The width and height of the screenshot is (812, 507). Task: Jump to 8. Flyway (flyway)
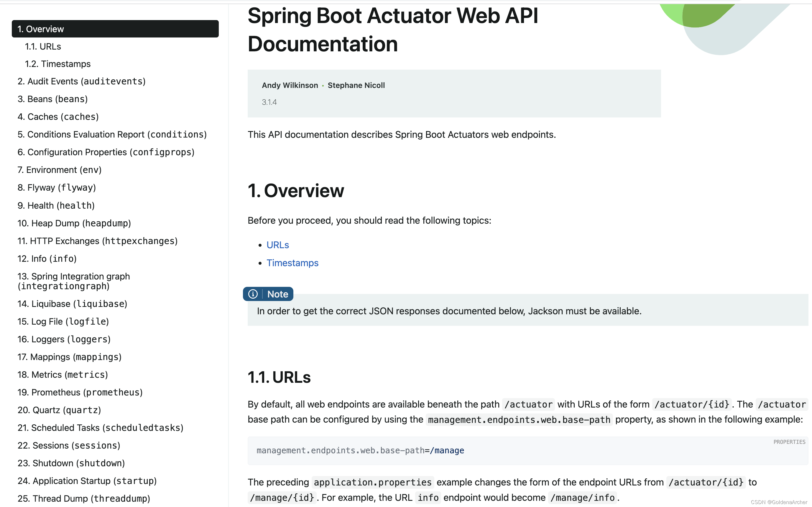coord(57,187)
